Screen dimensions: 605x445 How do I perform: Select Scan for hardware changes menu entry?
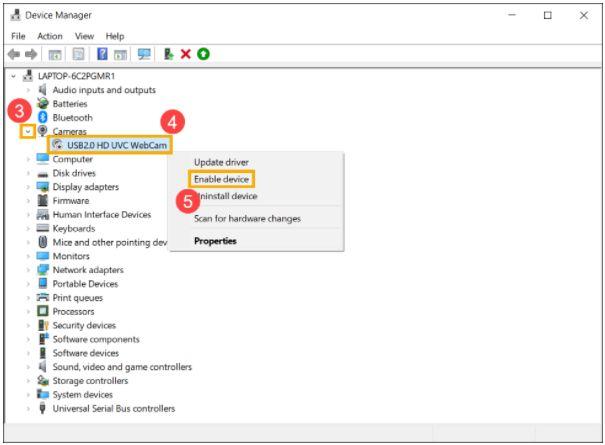point(247,218)
